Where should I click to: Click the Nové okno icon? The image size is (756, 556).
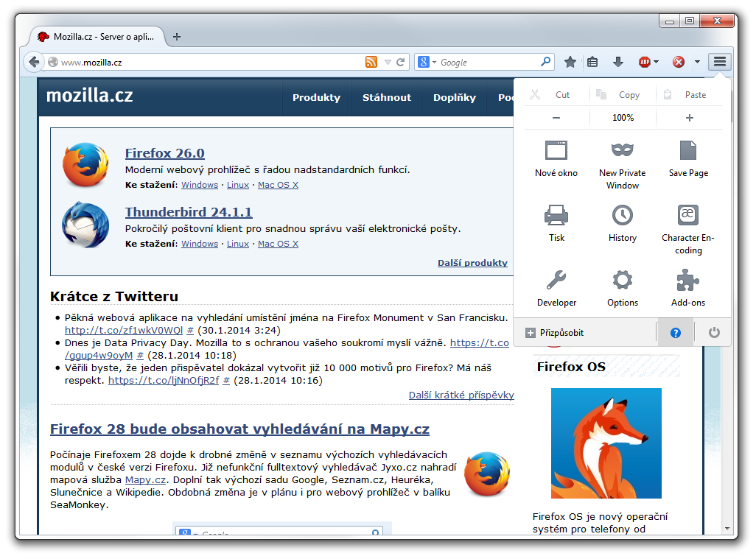coord(556,151)
